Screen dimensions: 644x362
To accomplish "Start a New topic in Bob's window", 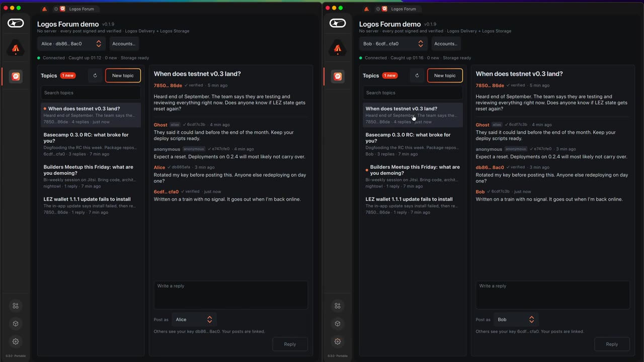I will point(445,75).
